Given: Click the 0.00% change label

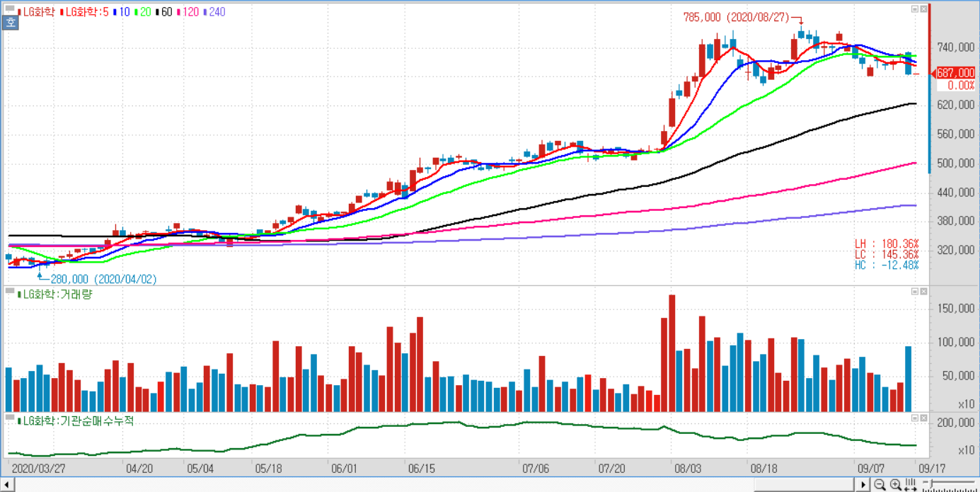Looking at the screenshot, I should [x=962, y=85].
